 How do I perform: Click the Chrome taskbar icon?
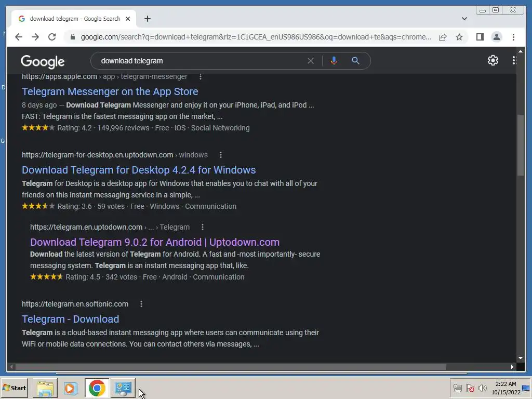[97, 388]
